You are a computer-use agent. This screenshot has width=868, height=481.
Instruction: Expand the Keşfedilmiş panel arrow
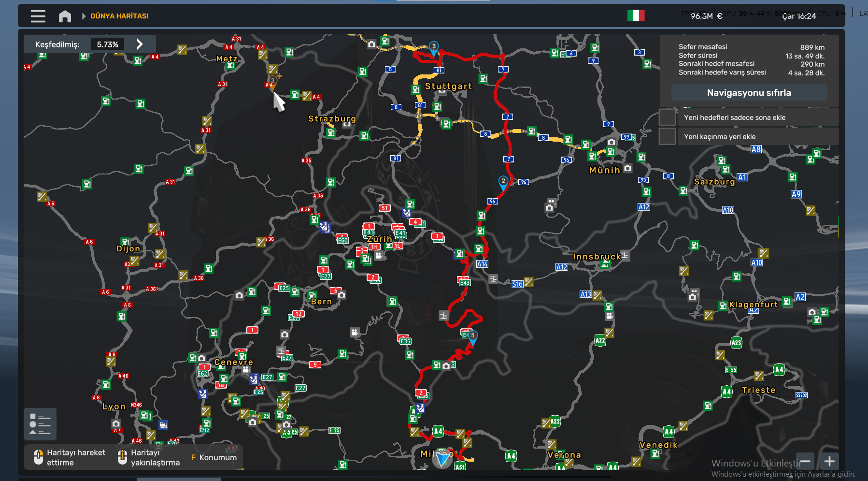(140, 44)
